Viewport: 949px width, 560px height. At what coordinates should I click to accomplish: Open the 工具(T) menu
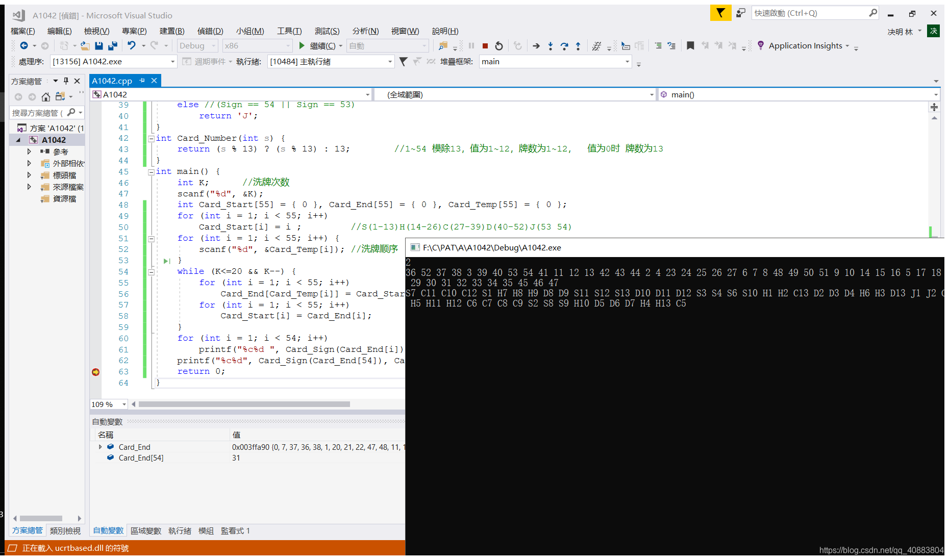coord(289,31)
